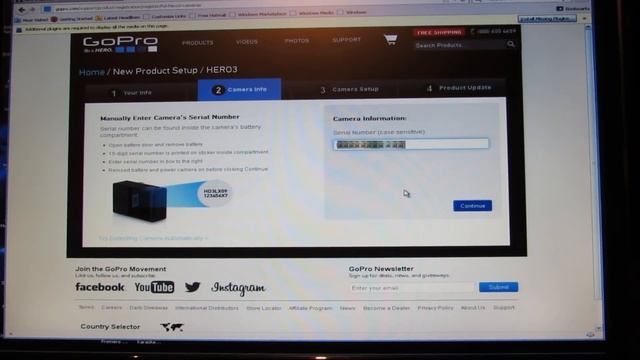
Task: Click the GoPro logo
Action: pyautogui.click(x=120, y=44)
